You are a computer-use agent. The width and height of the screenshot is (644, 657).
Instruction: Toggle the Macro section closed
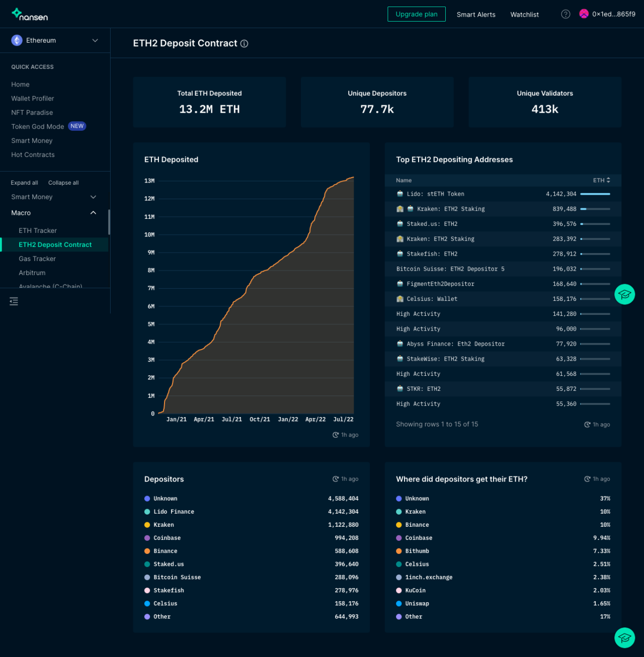coord(93,212)
